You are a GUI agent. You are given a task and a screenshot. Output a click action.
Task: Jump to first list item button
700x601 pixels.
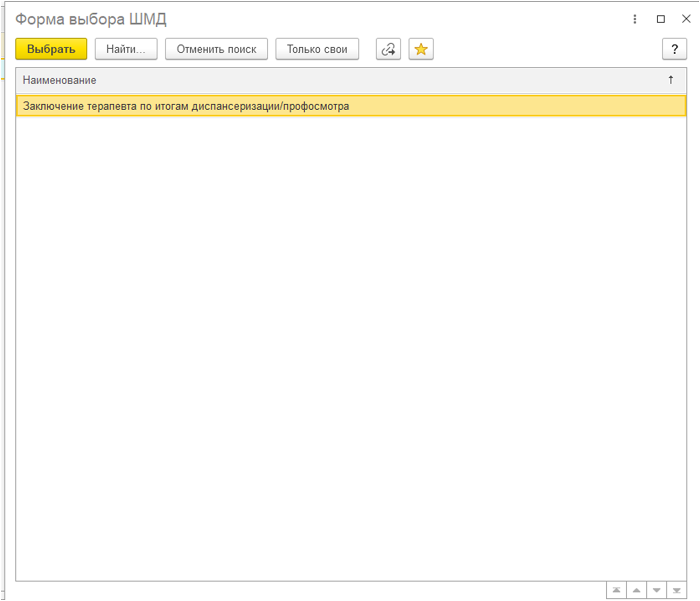click(616, 591)
